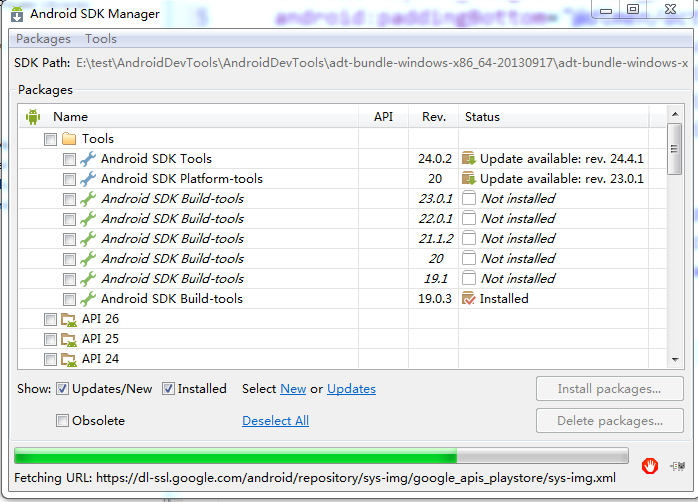Click the wrench icon of Build-tools 23.0.1
This screenshot has height=502, width=698.
tap(88, 199)
